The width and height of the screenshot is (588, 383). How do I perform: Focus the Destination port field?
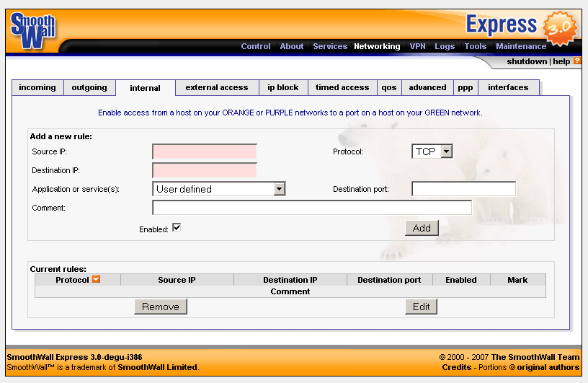tap(463, 189)
